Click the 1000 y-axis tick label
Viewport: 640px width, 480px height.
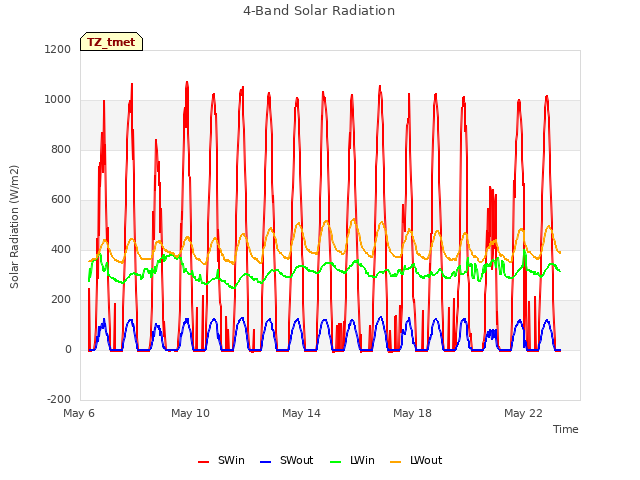pos(58,100)
